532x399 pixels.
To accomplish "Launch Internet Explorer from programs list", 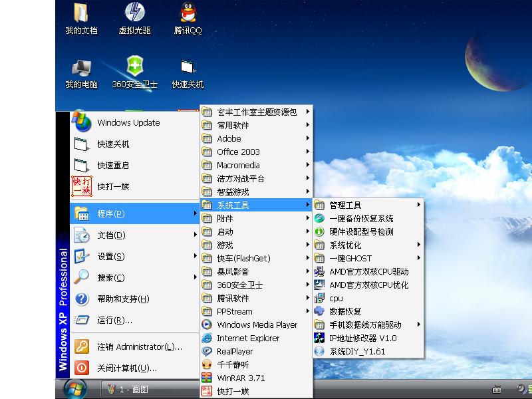I will (x=247, y=338).
